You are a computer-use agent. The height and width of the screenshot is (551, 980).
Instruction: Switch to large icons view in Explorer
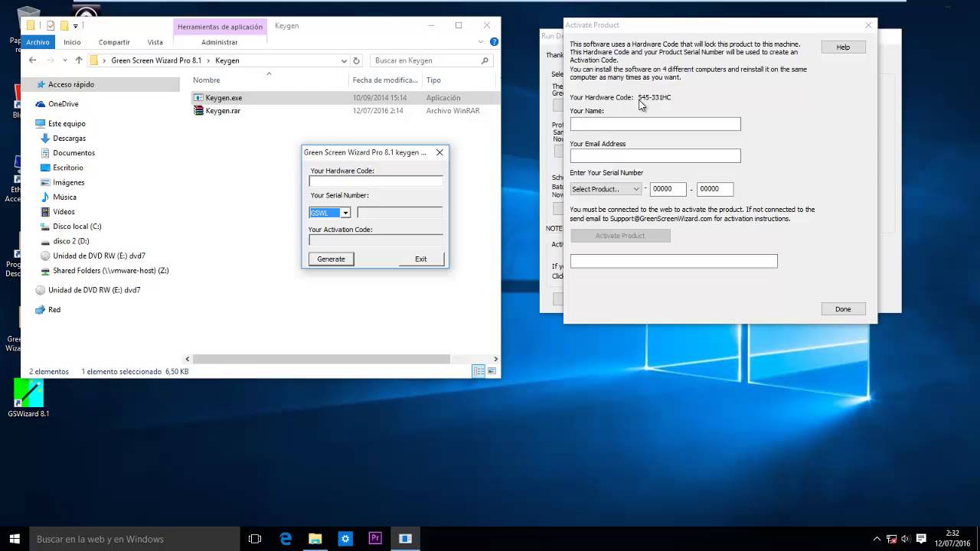(x=492, y=371)
